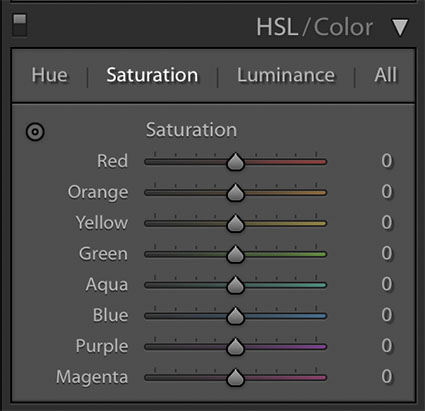Viewport: 425px width, 411px height.
Task: Click the Magenta saturation value field
Action: click(387, 376)
